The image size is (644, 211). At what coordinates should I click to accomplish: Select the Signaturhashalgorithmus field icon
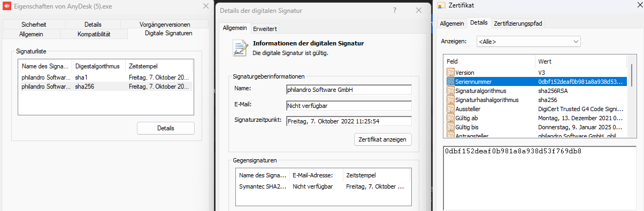[x=450, y=100]
